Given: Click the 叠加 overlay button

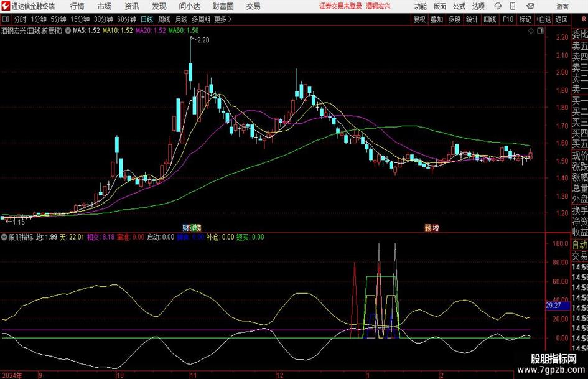Looking at the screenshot, I should [x=437, y=19].
